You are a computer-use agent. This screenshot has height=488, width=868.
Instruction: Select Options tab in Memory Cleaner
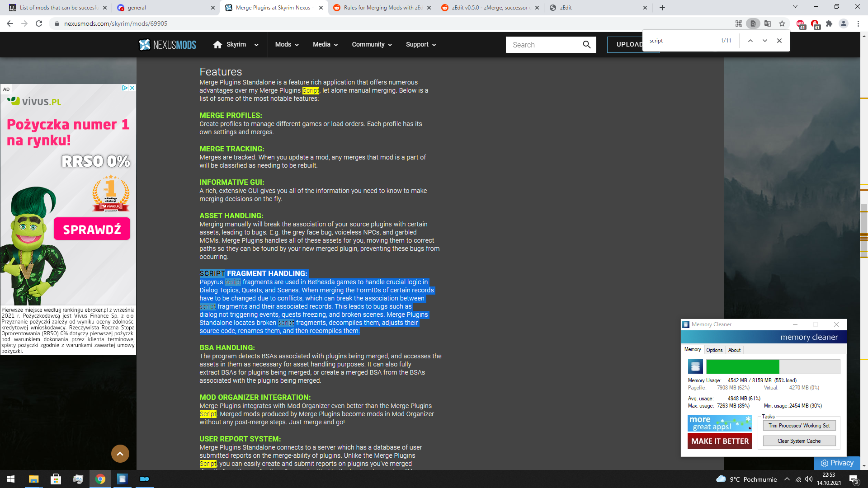(714, 350)
